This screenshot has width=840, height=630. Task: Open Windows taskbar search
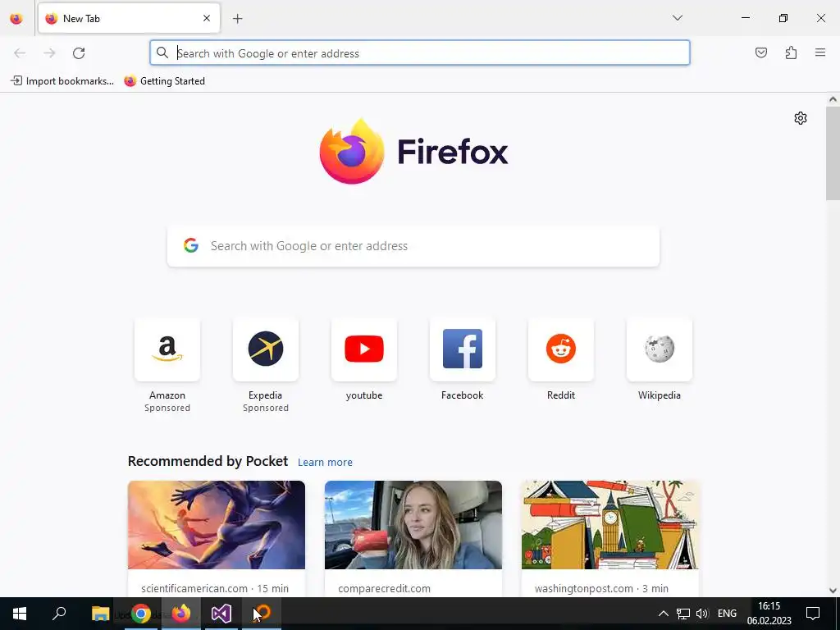pos(59,614)
